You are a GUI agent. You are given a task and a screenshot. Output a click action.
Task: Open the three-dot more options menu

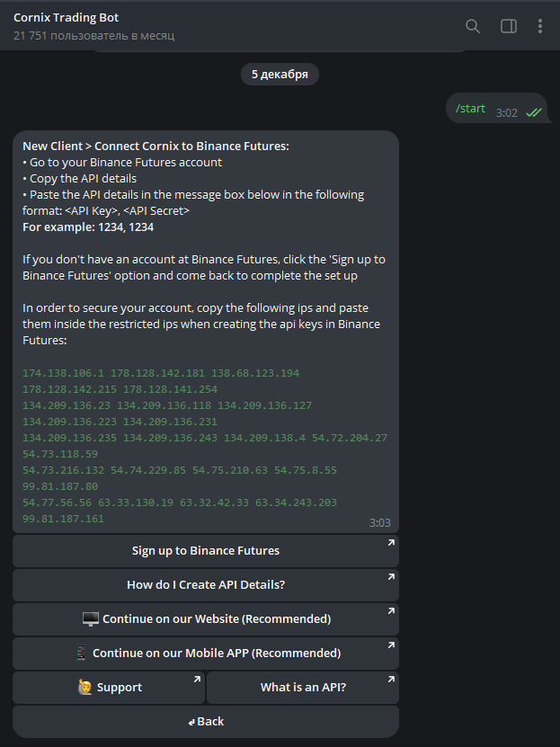540,26
